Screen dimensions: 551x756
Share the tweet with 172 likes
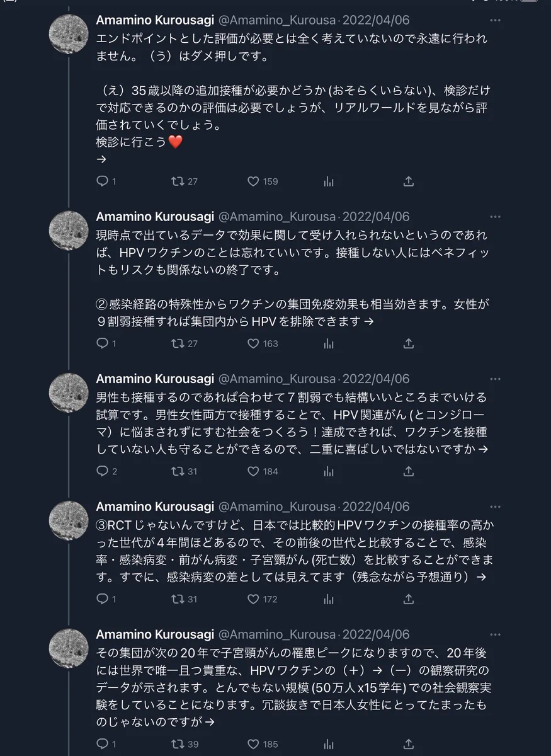click(x=408, y=598)
